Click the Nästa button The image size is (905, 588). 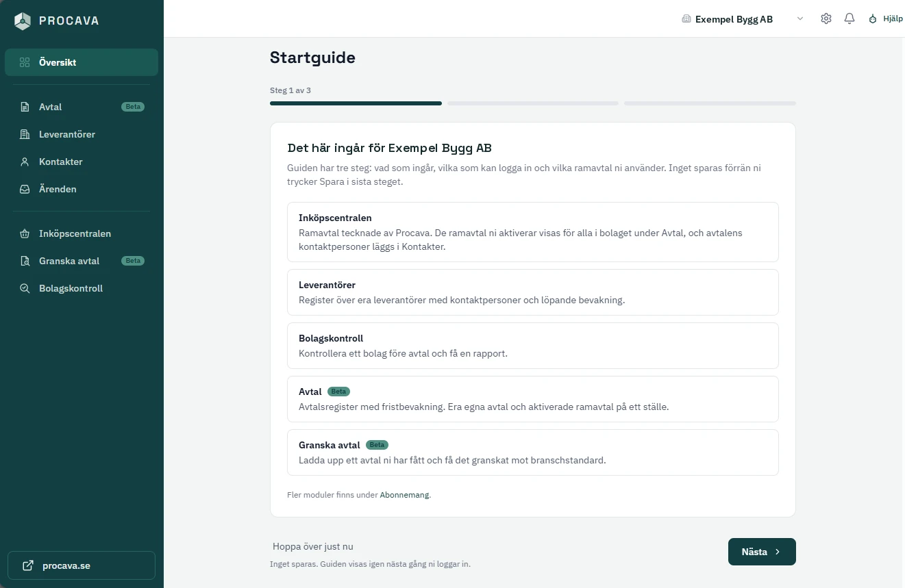(x=762, y=552)
